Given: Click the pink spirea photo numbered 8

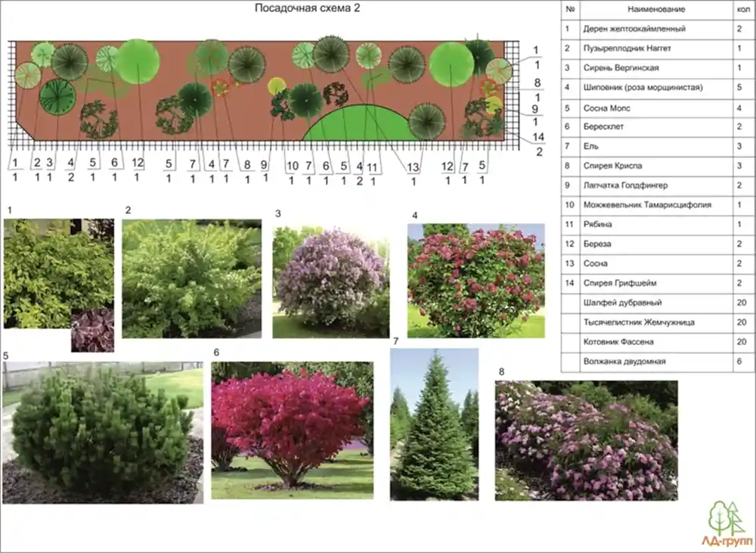Looking at the screenshot, I should 586,440.
